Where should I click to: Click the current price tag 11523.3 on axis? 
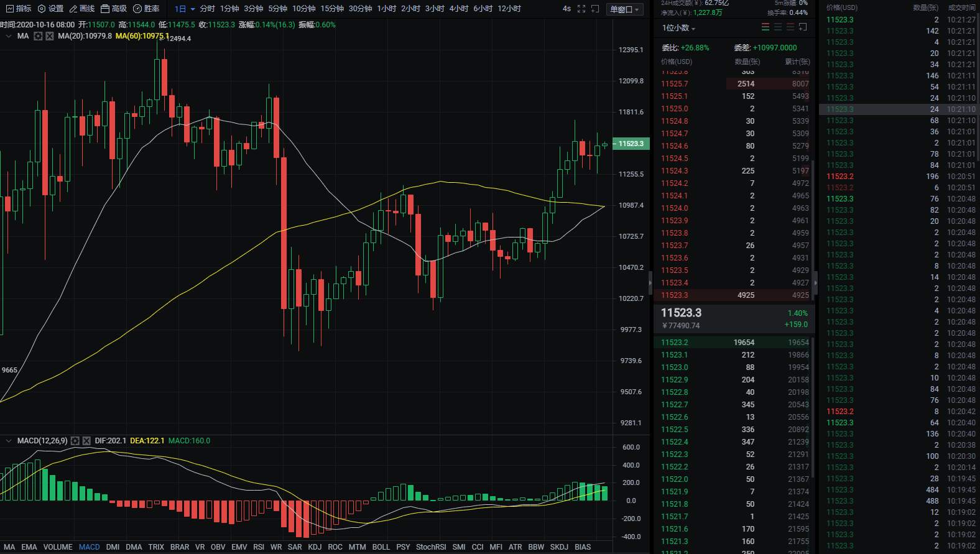[x=631, y=144]
